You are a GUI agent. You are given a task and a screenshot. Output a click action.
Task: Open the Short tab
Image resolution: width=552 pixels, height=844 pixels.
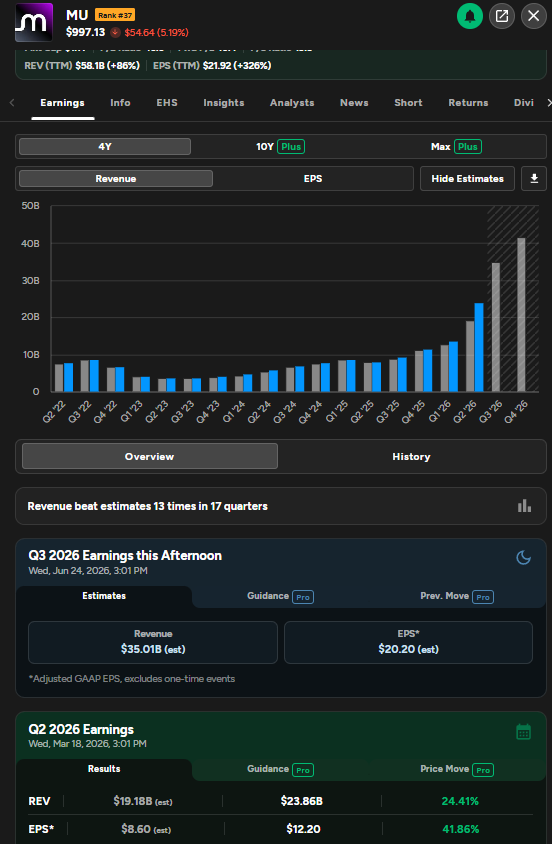click(x=408, y=103)
